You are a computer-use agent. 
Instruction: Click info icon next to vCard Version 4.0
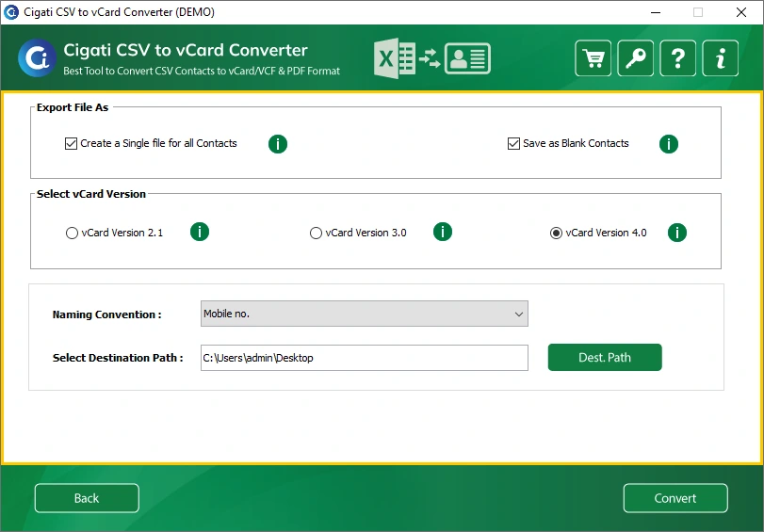[676, 233]
